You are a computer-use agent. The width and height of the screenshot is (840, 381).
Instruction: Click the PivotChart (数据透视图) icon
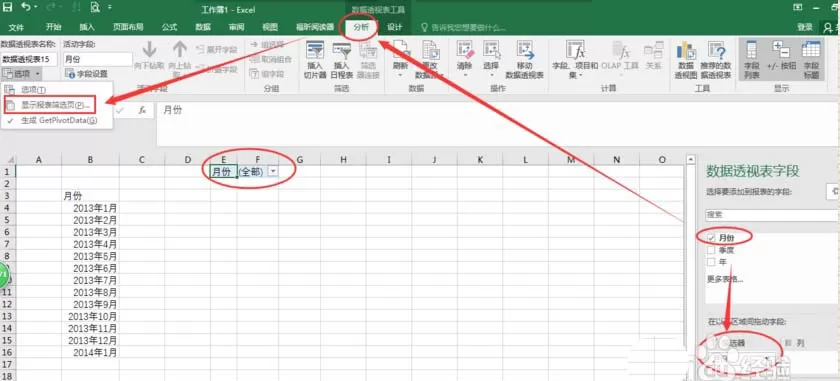686,50
